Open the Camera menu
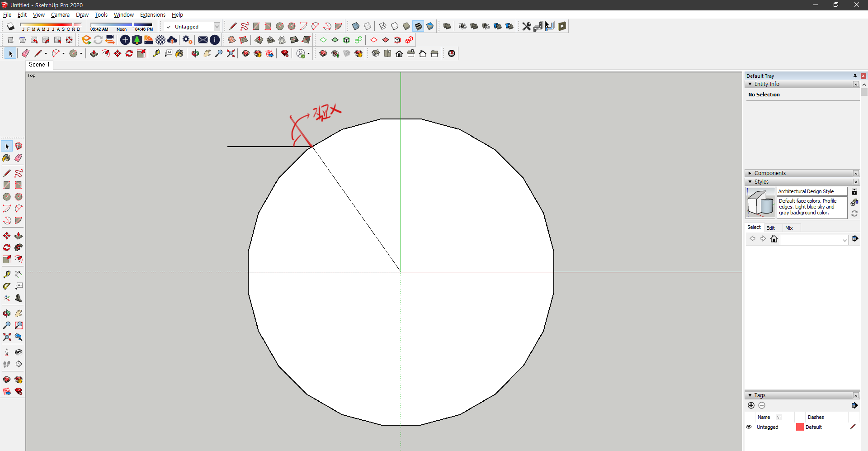The image size is (868, 451). (x=60, y=15)
